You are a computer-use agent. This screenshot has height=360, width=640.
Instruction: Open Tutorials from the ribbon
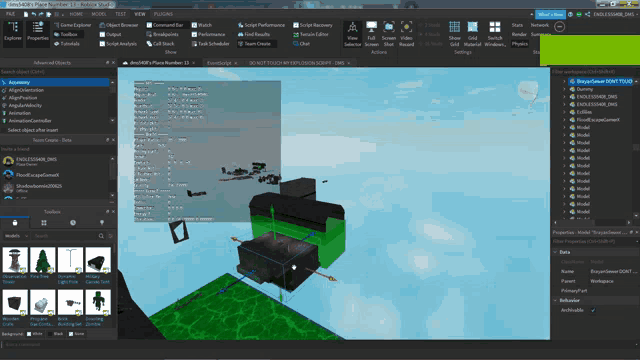[x=67, y=44]
